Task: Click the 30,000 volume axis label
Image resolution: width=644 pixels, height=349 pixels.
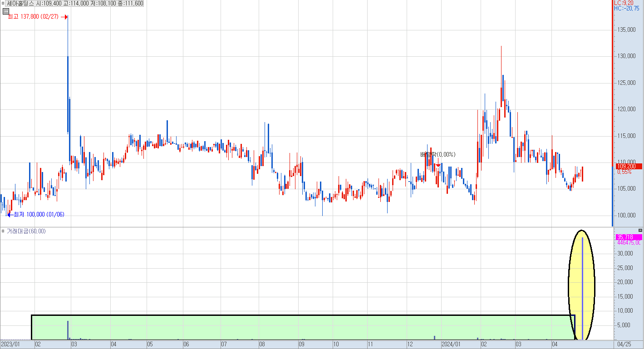Action: pos(626,253)
